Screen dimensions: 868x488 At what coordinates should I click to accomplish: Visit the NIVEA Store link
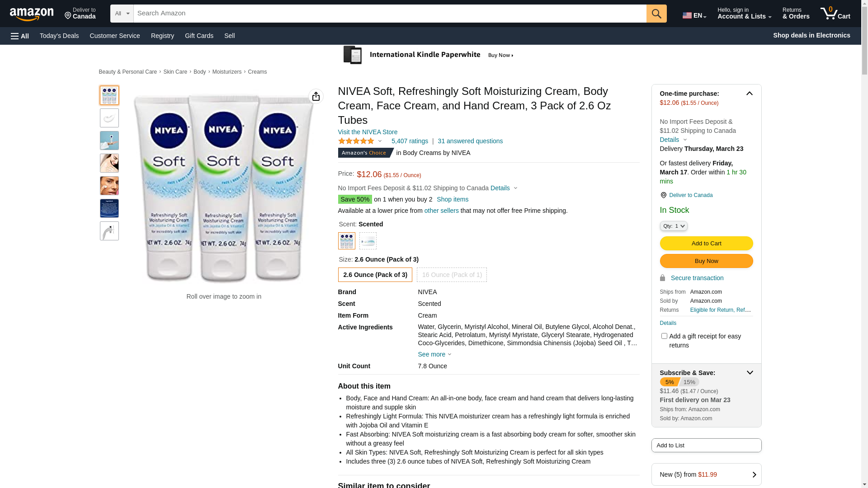368,132
